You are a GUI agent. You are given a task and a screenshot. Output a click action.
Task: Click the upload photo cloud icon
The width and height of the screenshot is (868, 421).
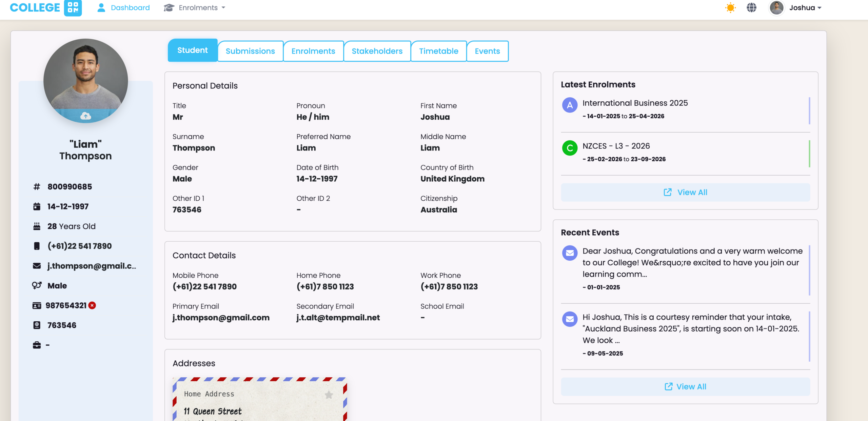coord(85,116)
